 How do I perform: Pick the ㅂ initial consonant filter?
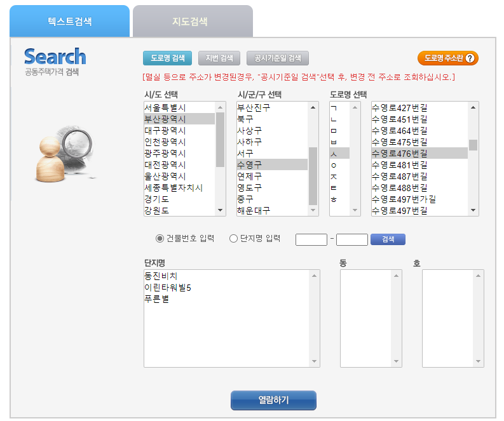pyautogui.click(x=339, y=142)
